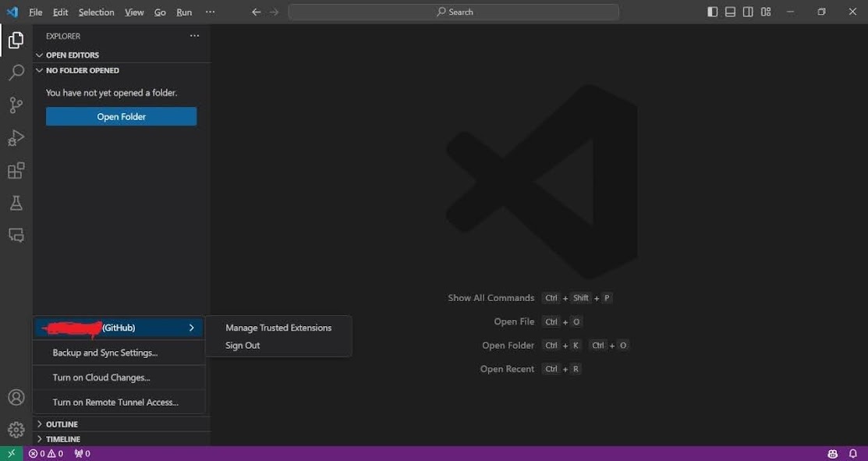This screenshot has height=461, width=868.
Task: Click the 'You have not yet opened a folder' text
Action: pyautogui.click(x=112, y=93)
